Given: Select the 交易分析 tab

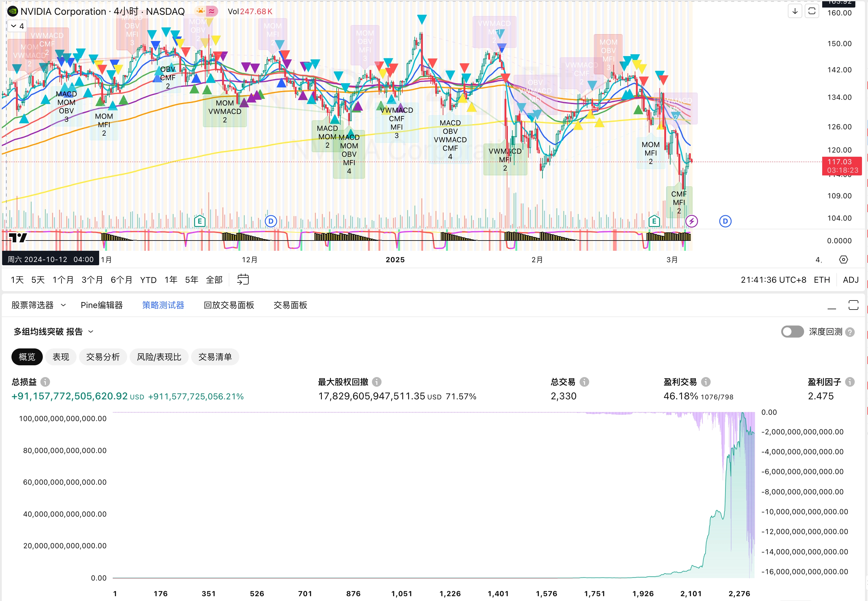Looking at the screenshot, I should click(x=103, y=357).
